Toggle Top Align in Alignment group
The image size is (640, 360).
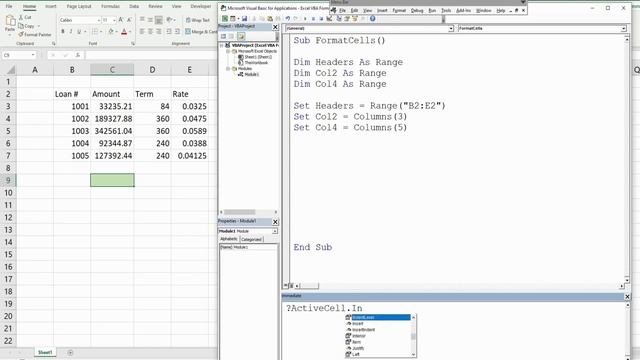pos(142,20)
